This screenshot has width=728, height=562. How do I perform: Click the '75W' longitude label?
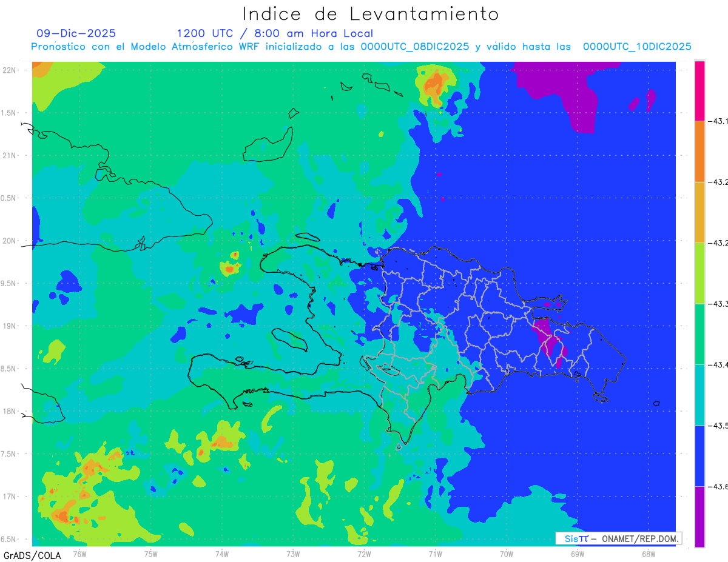click(151, 554)
